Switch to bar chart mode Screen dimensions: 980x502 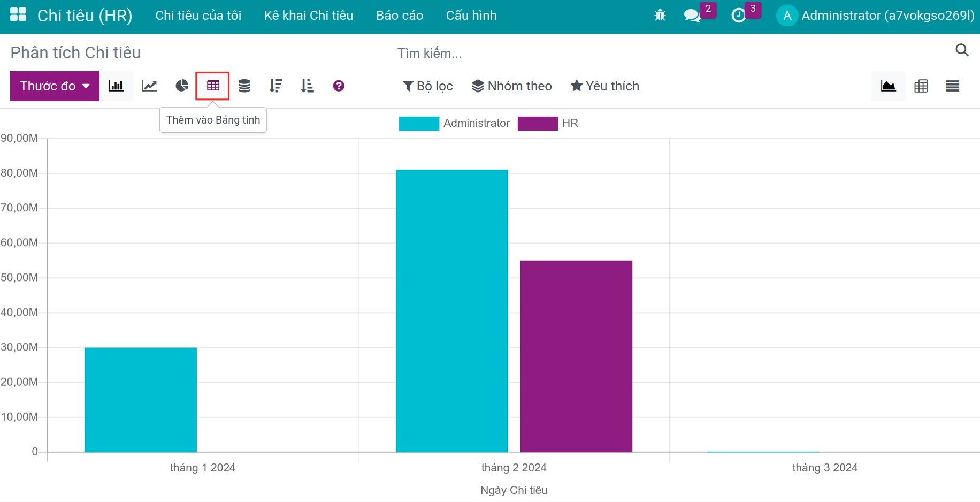coord(116,86)
